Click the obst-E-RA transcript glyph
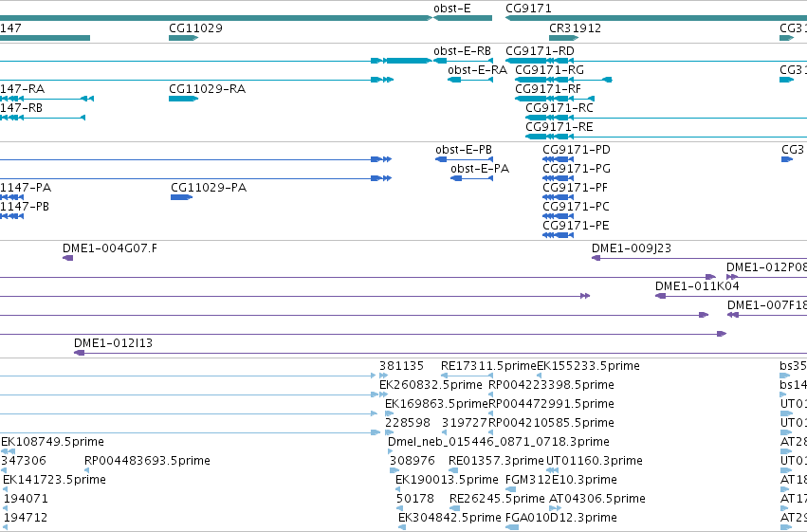807x532 pixels. tap(470, 80)
